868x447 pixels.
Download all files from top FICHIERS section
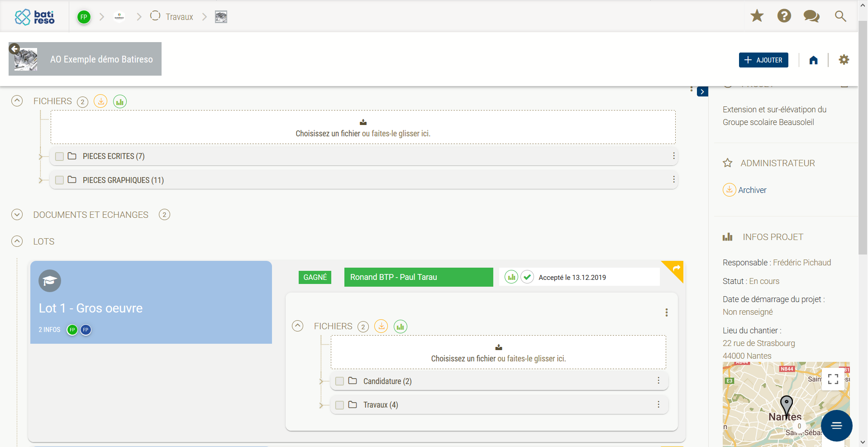click(100, 101)
